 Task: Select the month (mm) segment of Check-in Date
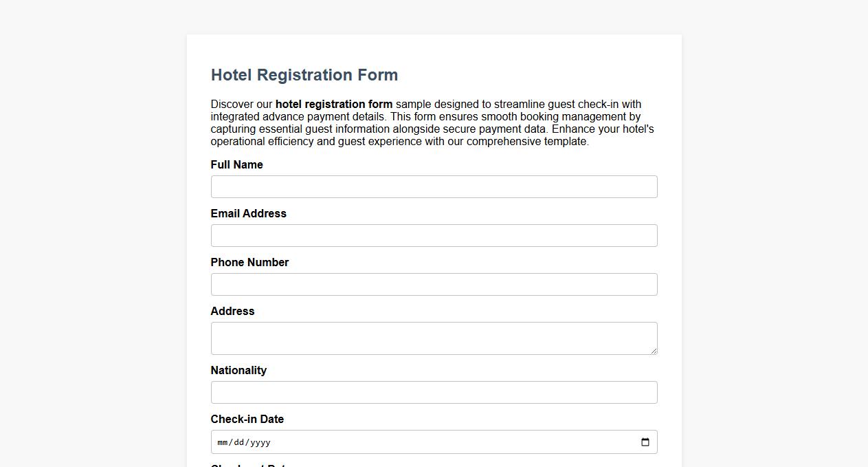222,442
